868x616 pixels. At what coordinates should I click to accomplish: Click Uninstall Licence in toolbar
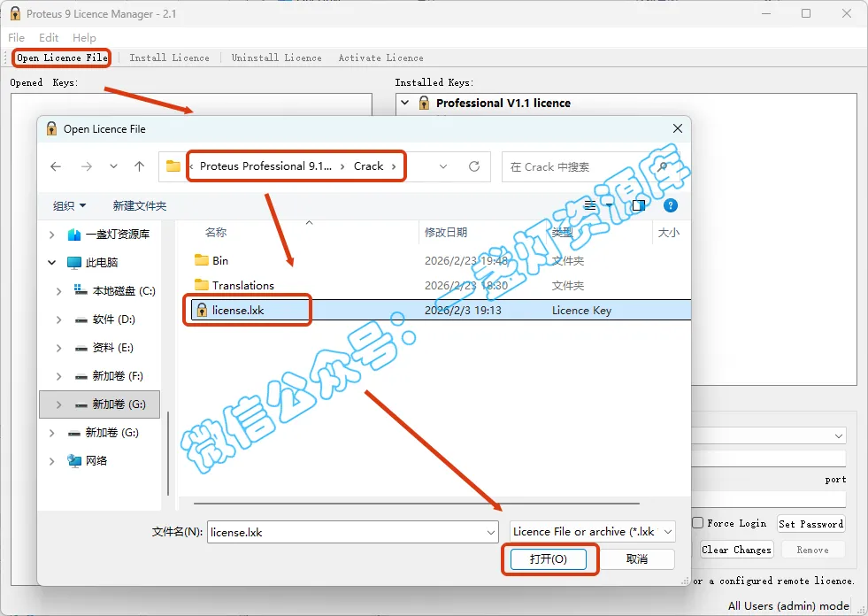pos(276,58)
